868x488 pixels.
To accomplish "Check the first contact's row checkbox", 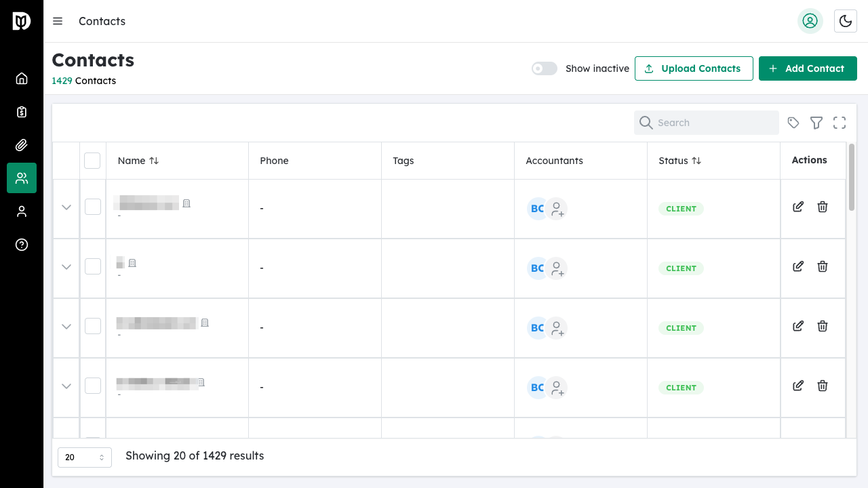I will coord(92,207).
